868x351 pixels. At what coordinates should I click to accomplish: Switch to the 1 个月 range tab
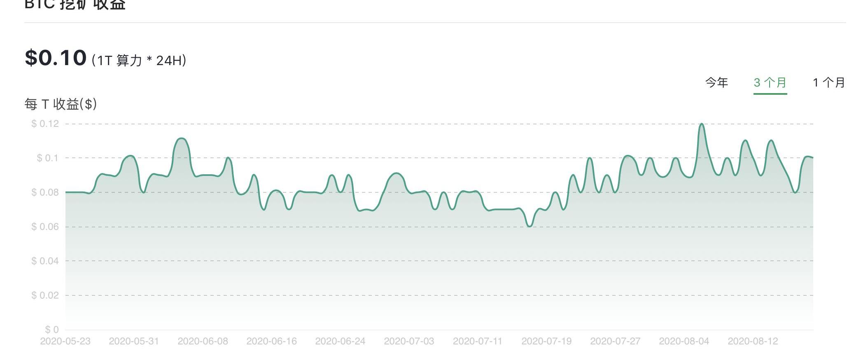[828, 83]
